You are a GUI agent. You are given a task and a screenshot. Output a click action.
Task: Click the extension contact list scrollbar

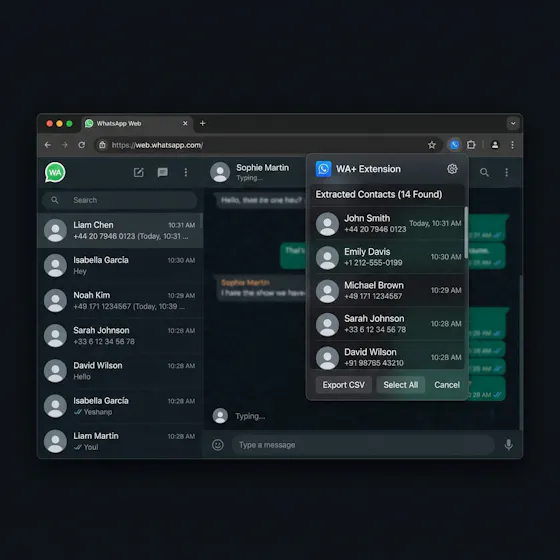pyautogui.click(x=466, y=234)
